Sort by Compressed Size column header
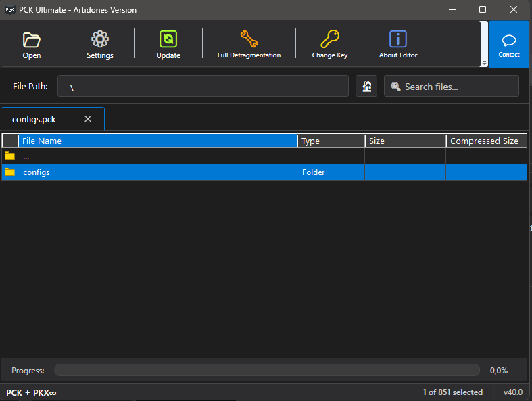Viewport: 532px width, 401px height. click(x=485, y=141)
